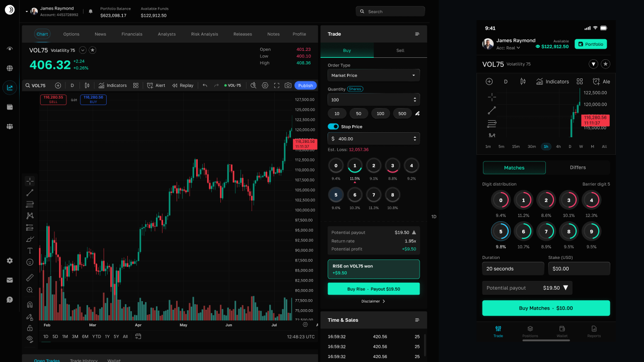Click the Buy Rise Payout button
The width and height of the screenshot is (644, 362).
pos(374,289)
